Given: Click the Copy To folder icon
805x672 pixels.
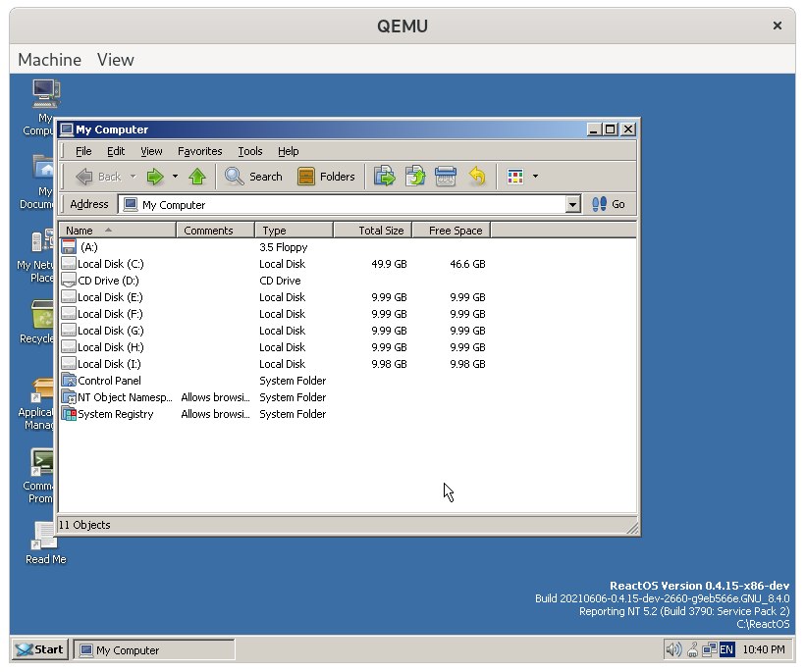Looking at the screenshot, I should 415,176.
